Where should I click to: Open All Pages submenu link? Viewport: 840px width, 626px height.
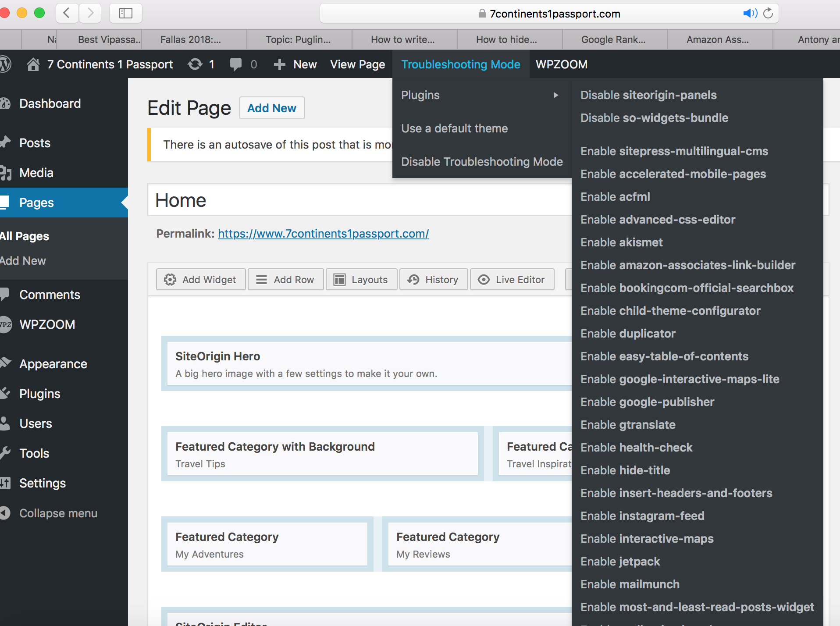[x=25, y=236]
